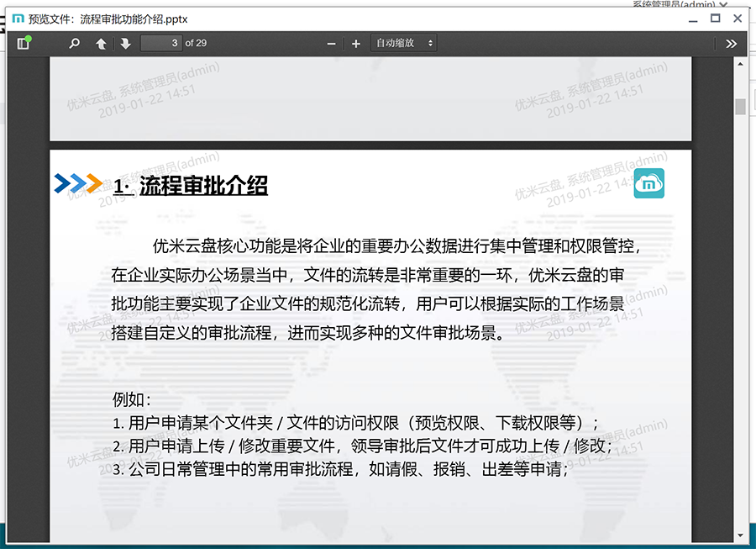
Task: Zoom out with the minus button
Action: pyautogui.click(x=331, y=44)
